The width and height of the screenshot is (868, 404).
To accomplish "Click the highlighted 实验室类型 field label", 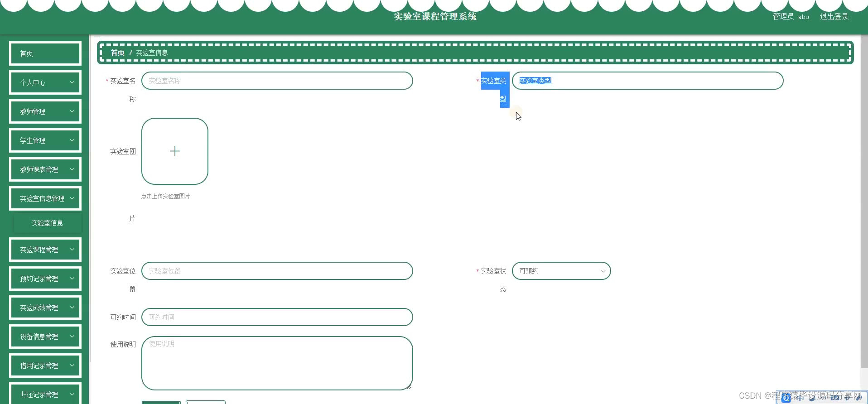I will (495, 90).
